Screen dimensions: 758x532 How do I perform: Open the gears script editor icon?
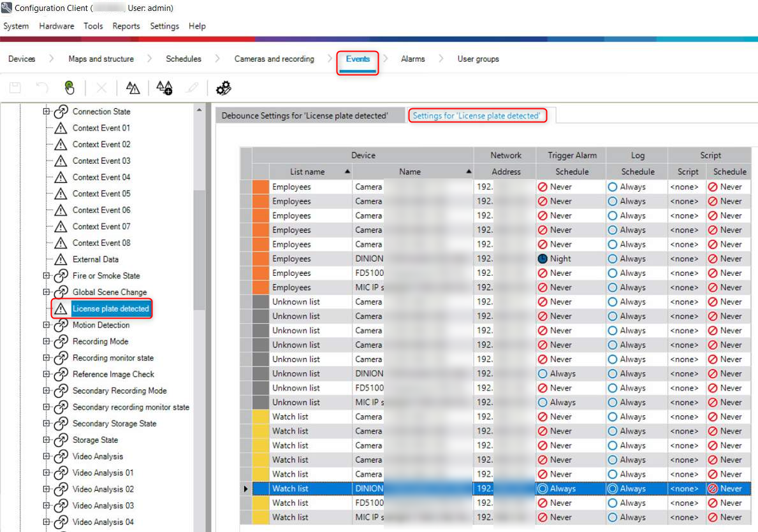click(223, 88)
